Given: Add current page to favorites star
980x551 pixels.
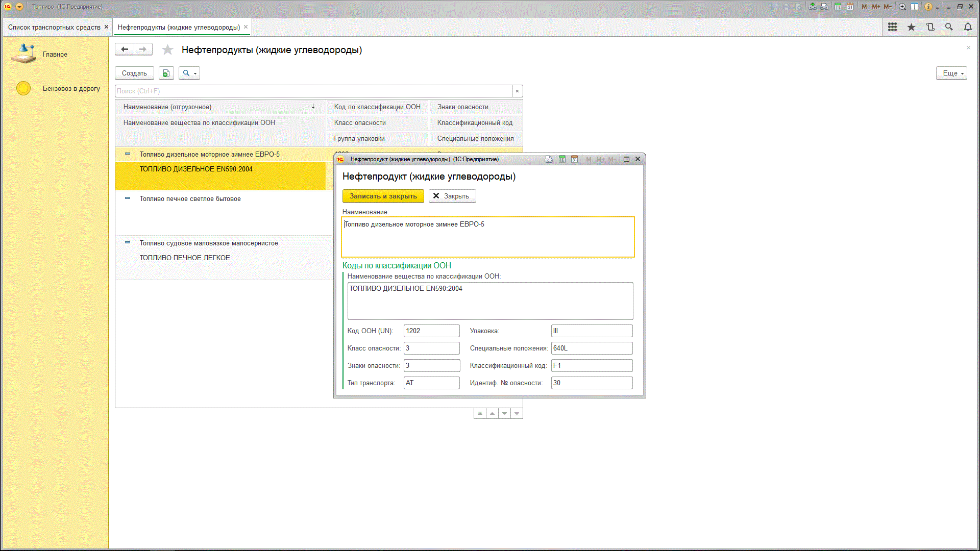Looking at the screenshot, I should [167, 49].
